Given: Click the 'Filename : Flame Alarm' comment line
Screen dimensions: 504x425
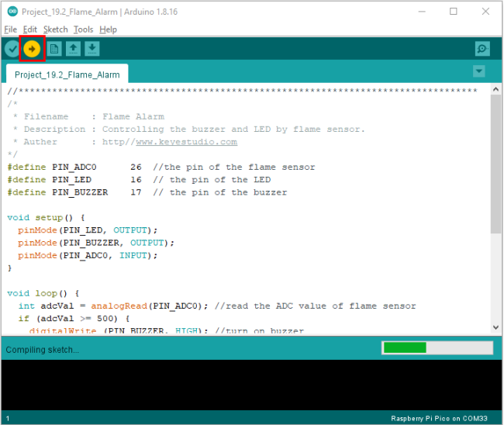Looking at the screenshot, I should coord(88,116).
